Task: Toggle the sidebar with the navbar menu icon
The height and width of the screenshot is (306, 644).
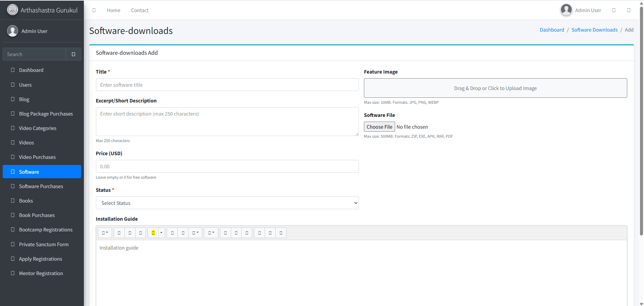Action: click(x=94, y=10)
